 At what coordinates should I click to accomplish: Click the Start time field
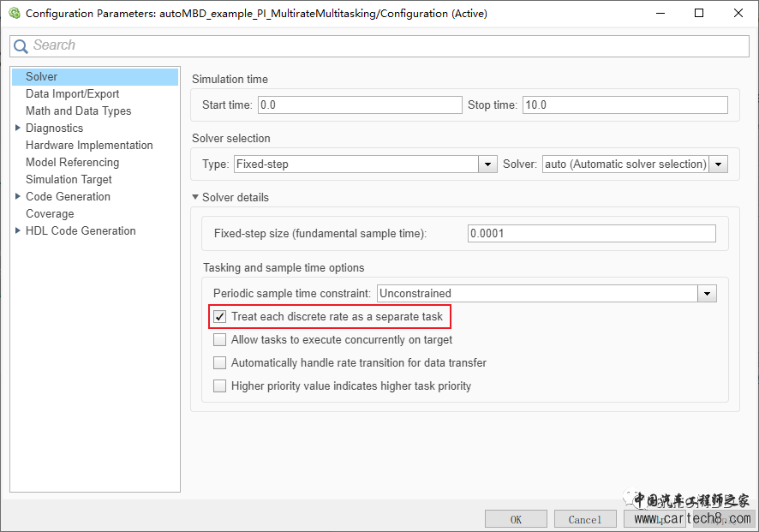tap(360, 105)
